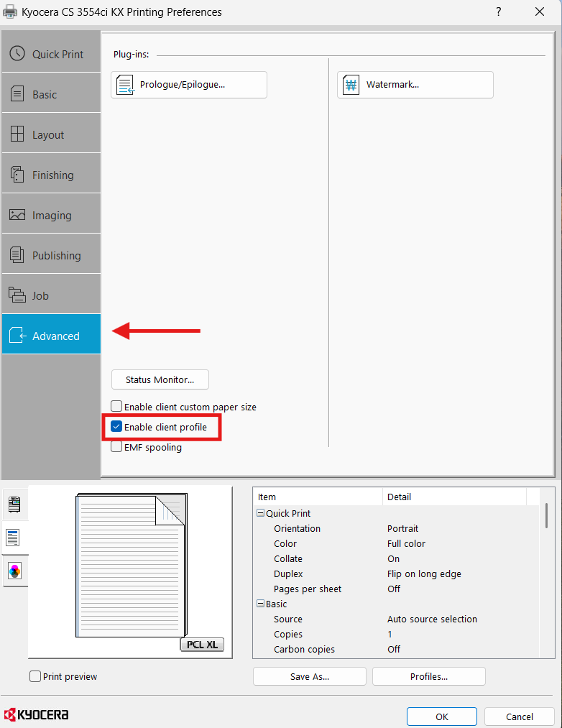The image size is (562, 728).
Task: Select the Carbon copies row
Action: 397,649
